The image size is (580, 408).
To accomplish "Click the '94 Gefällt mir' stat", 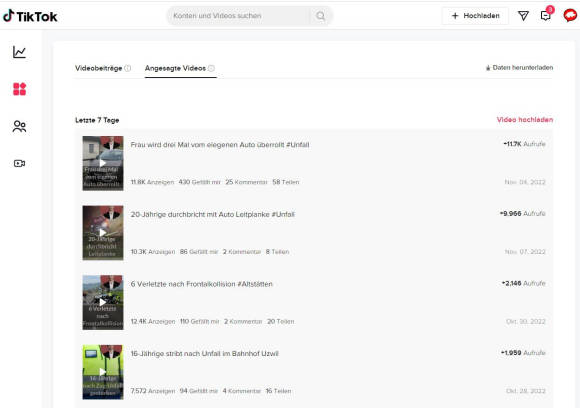I will (x=199, y=391).
